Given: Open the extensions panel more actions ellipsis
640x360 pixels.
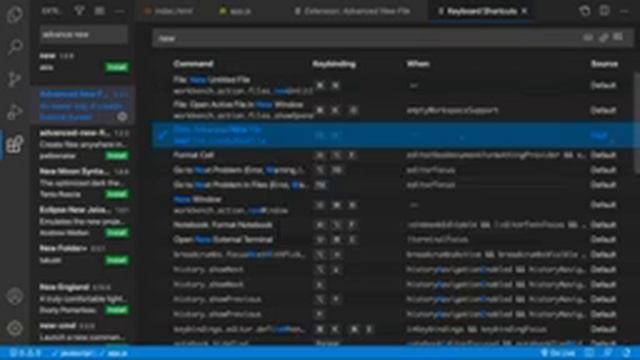Looking at the screenshot, I should coord(119,11).
